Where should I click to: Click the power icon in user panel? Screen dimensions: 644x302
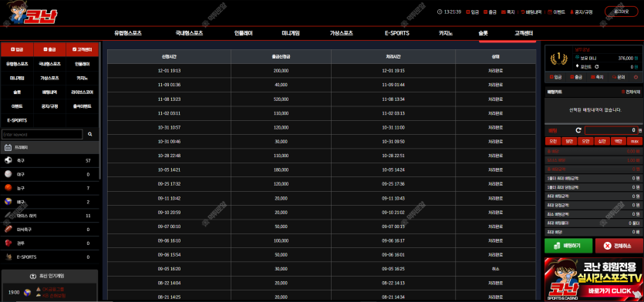click(636, 77)
